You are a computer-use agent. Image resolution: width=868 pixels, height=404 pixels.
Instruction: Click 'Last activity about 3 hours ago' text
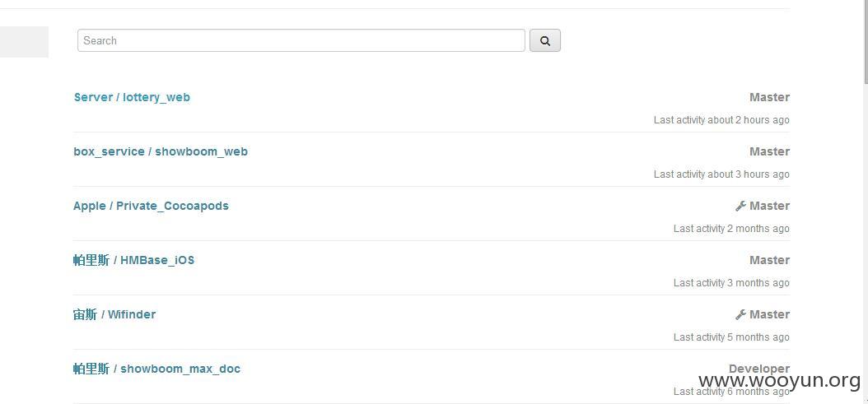coord(721,174)
